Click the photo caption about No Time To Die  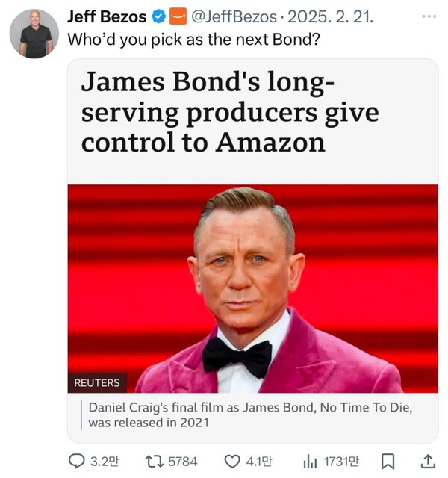pyautogui.click(x=249, y=415)
